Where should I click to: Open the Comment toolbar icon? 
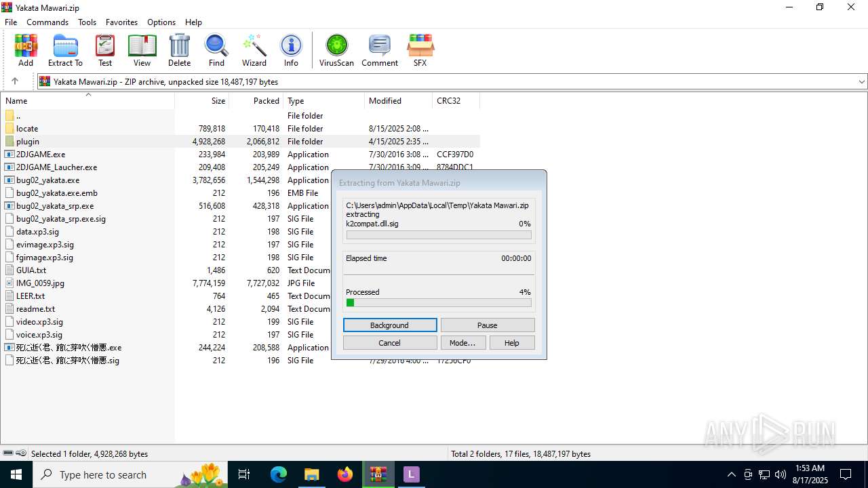tap(380, 51)
